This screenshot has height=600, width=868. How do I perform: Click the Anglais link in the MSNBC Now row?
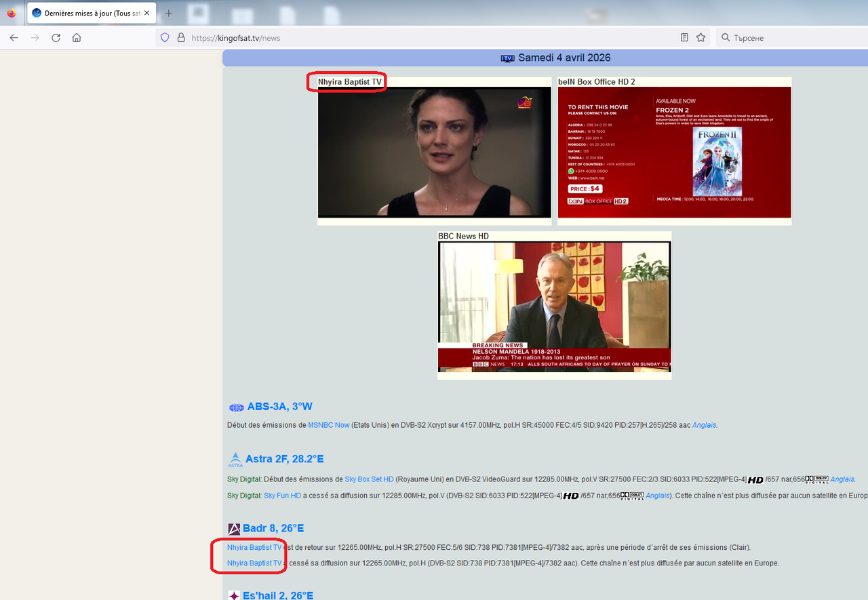point(705,425)
